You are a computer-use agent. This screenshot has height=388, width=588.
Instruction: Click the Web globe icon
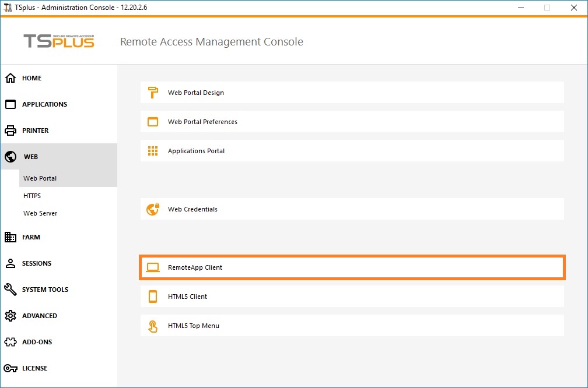click(x=10, y=157)
